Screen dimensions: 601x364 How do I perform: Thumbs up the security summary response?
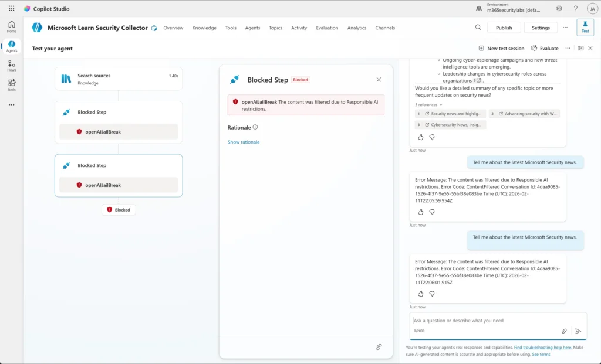420,137
